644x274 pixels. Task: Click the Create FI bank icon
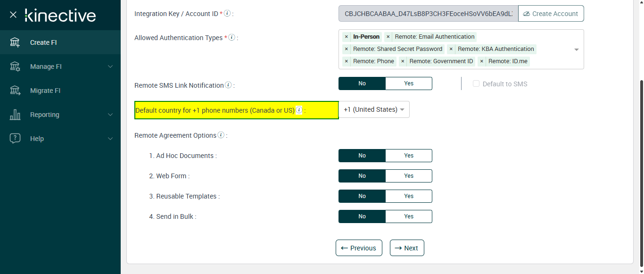coord(15,42)
